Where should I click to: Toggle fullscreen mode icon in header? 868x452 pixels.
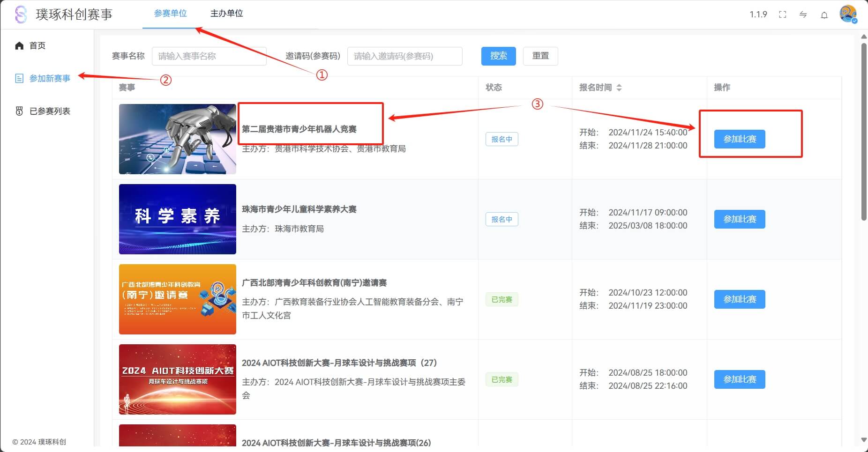[783, 15]
